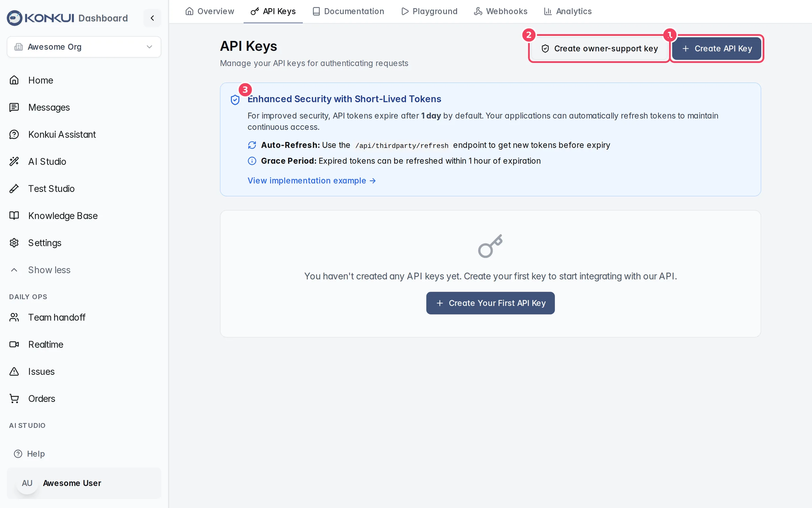Click the Dashboard title text
The height and width of the screenshot is (508, 812).
(103, 18)
